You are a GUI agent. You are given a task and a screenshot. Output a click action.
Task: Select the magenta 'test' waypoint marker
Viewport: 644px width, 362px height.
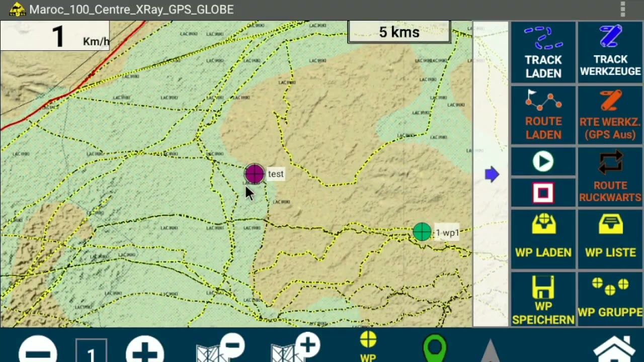click(255, 174)
